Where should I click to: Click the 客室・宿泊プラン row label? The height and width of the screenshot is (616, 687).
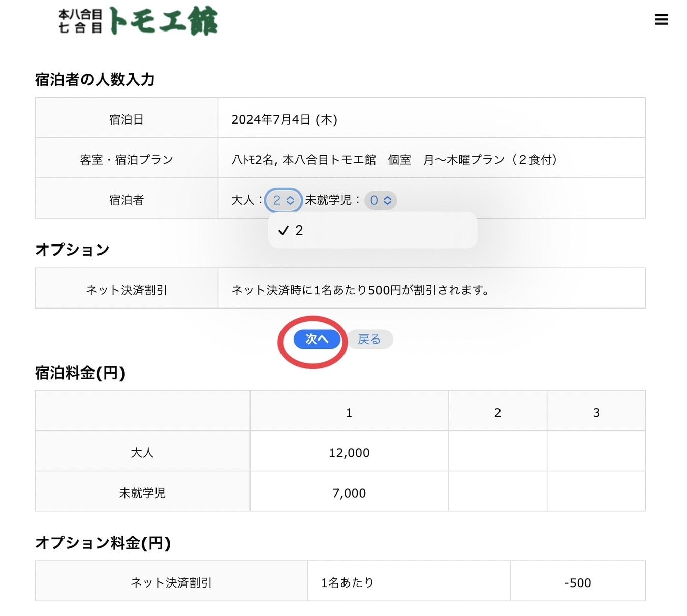click(x=127, y=160)
